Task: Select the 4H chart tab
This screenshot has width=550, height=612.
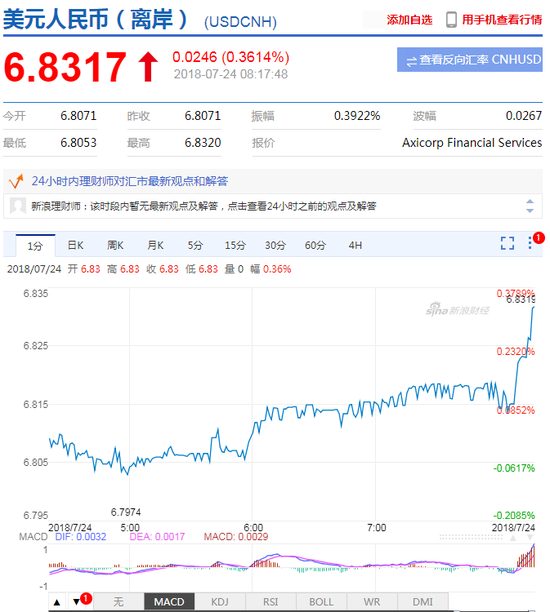Action: pos(355,246)
